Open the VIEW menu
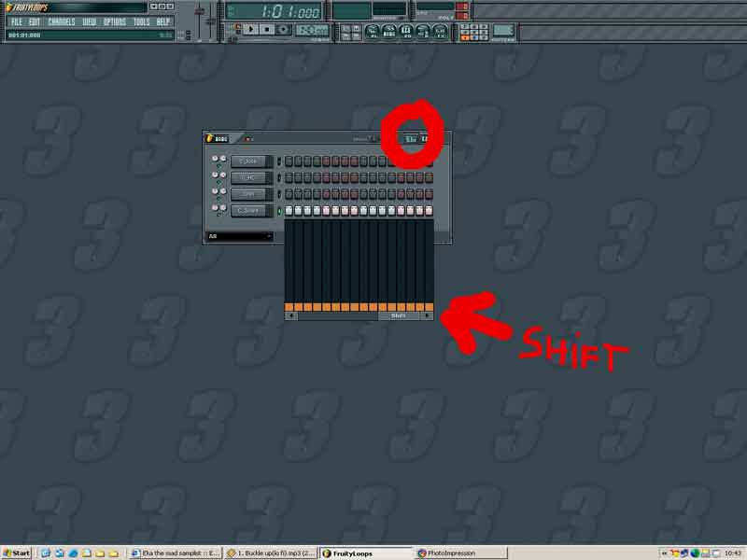This screenshot has height=560, width=747. (89, 21)
